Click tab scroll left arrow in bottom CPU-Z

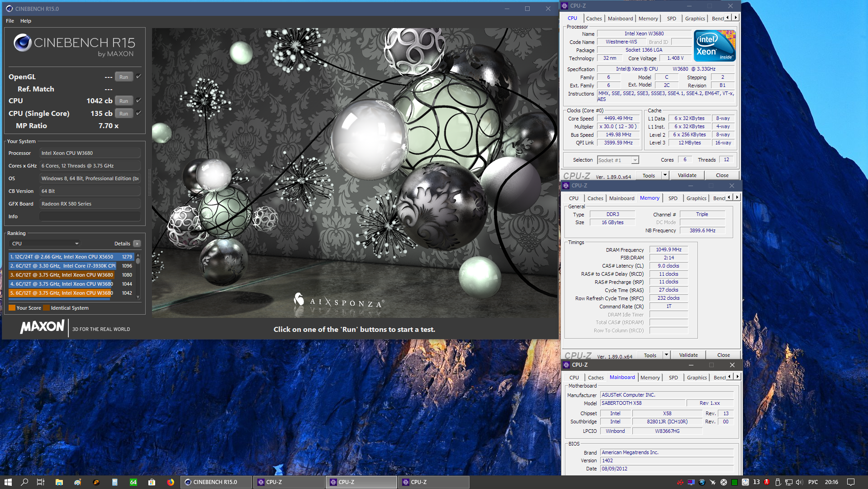pos(730,377)
